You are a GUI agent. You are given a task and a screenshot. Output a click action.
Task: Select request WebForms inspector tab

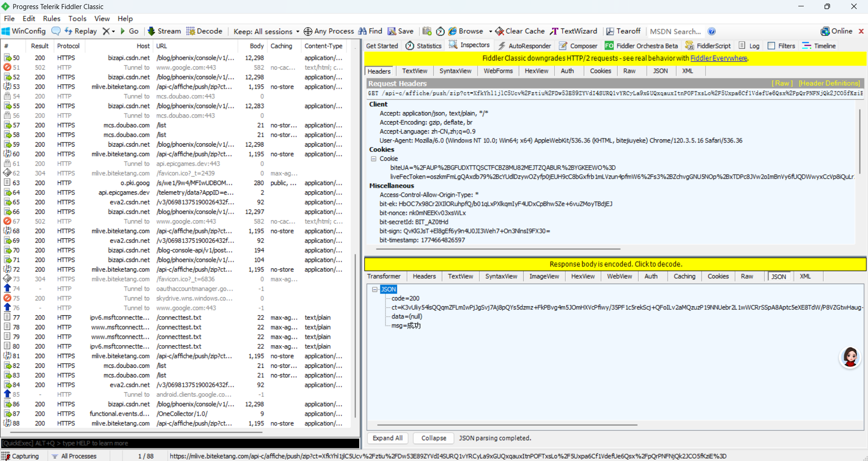click(x=498, y=71)
